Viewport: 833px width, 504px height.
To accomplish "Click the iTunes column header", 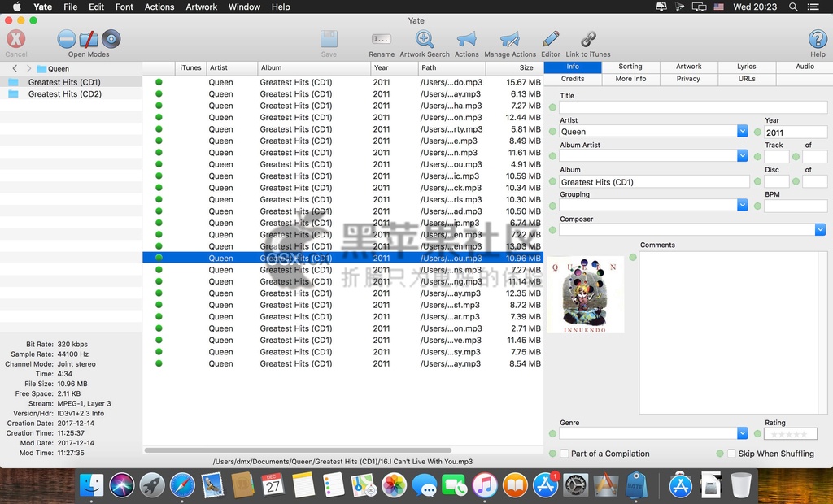I will point(190,68).
